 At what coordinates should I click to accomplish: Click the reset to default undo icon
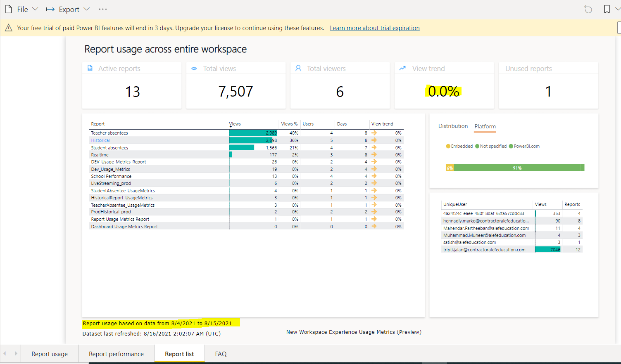point(588,9)
